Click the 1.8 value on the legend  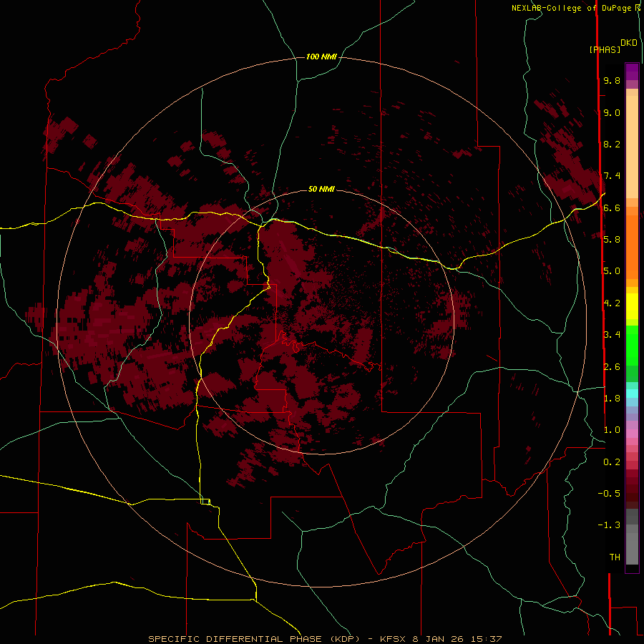612,398
